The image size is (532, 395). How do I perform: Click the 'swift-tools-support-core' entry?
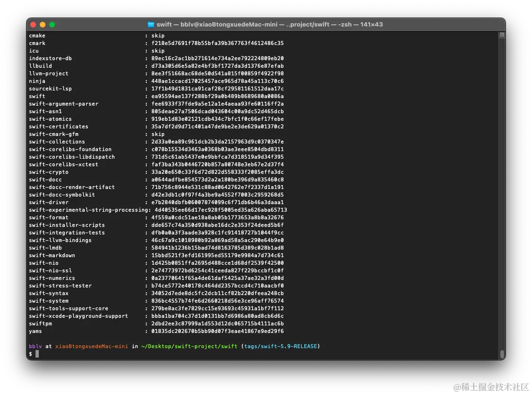(x=69, y=309)
